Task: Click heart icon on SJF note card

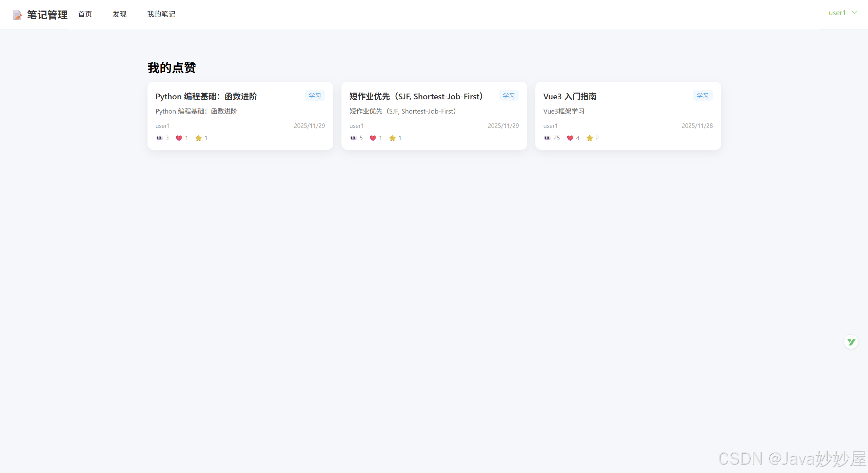Action: [x=373, y=138]
